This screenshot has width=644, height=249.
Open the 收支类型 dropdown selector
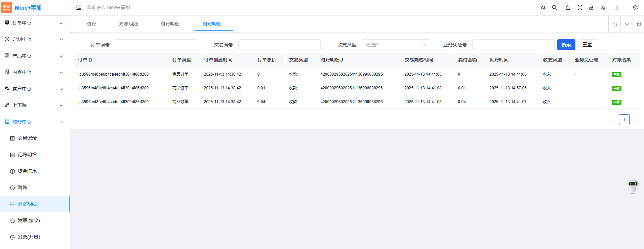396,45
